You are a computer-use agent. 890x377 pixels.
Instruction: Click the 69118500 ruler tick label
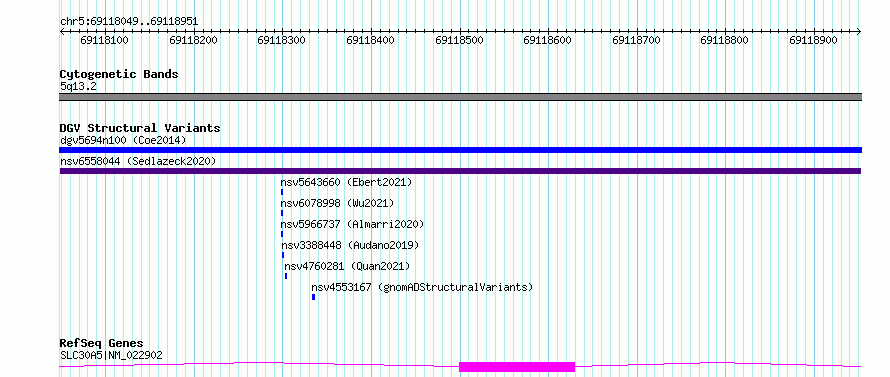click(x=459, y=40)
